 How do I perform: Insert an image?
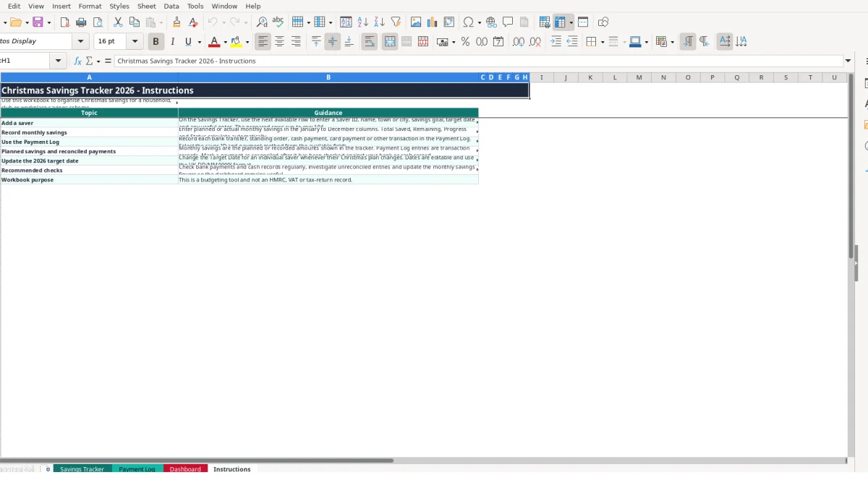pos(416,22)
